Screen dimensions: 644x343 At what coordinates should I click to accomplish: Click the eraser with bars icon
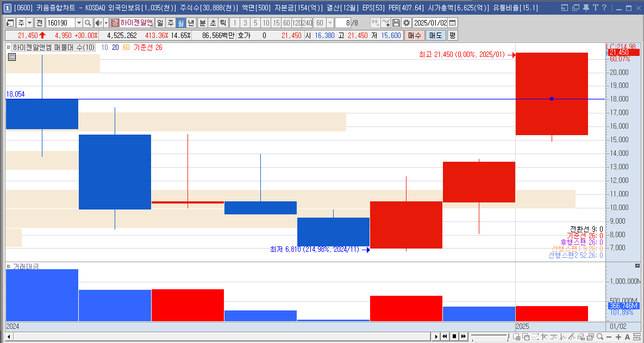click(x=582, y=337)
